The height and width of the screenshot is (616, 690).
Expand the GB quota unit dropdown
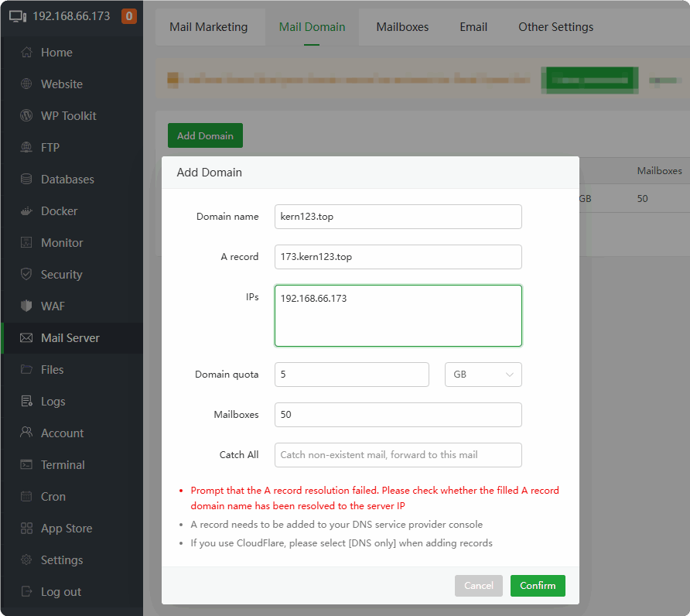click(483, 375)
